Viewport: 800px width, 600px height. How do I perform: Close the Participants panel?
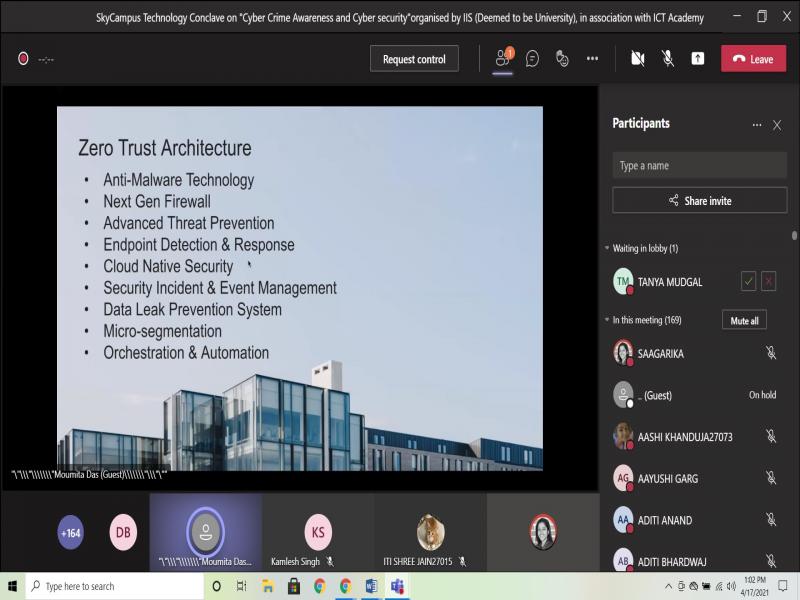point(777,125)
